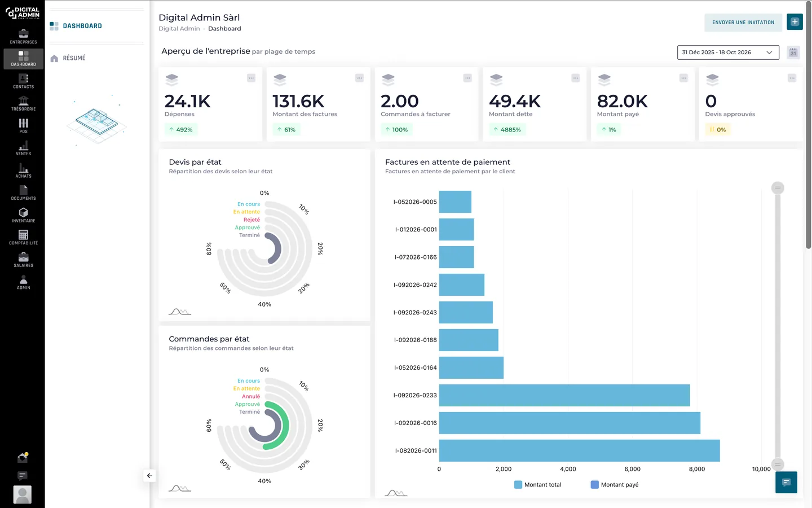Open the Admin sidebar section
The width and height of the screenshot is (812, 508).
pos(23,282)
